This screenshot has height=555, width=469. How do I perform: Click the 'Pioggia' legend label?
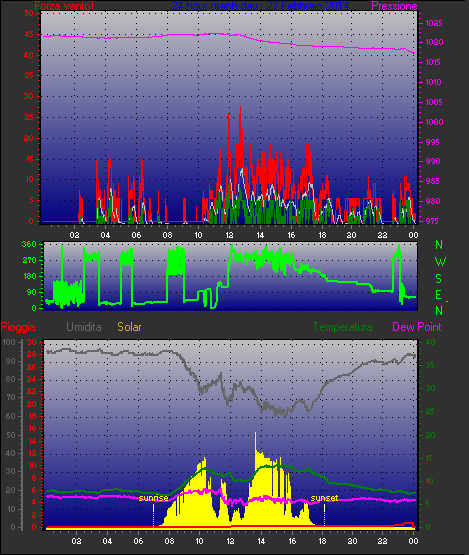point(18,327)
